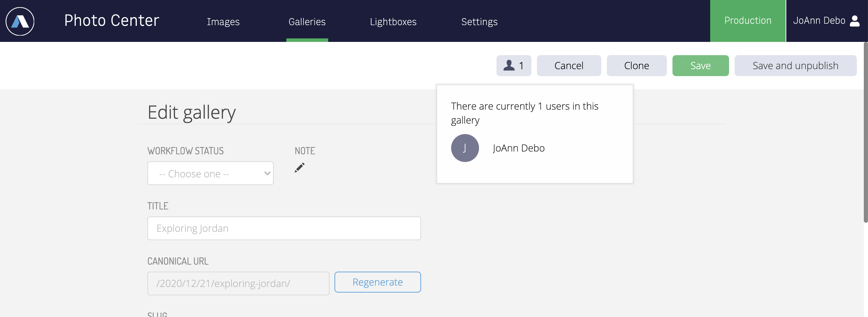Regenerate the canonical URL
This screenshot has height=317, width=868.
(x=378, y=282)
